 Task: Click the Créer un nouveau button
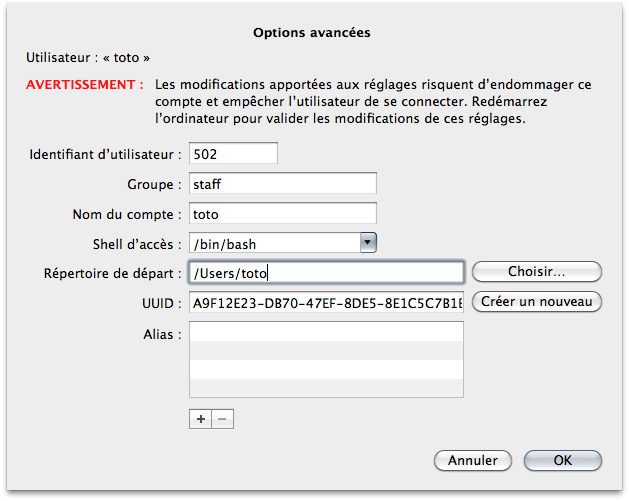tap(537, 301)
